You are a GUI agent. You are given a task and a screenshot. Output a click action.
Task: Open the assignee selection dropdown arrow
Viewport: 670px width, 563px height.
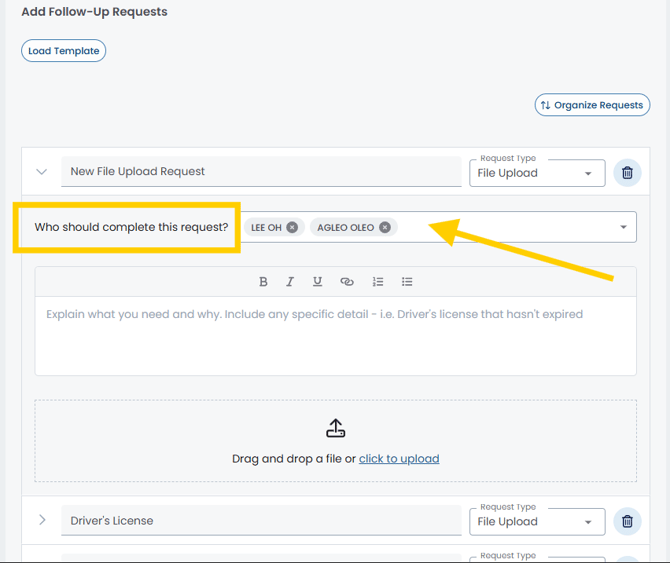click(623, 227)
